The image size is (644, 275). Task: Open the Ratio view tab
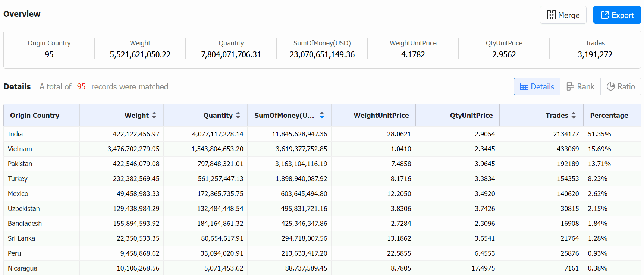coord(621,86)
